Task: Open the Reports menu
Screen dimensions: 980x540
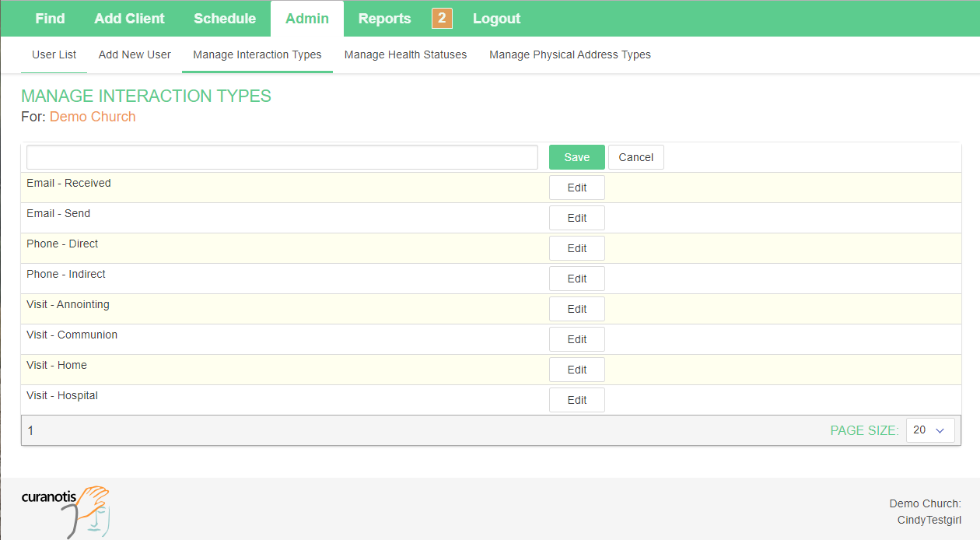Action: (x=384, y=19)
